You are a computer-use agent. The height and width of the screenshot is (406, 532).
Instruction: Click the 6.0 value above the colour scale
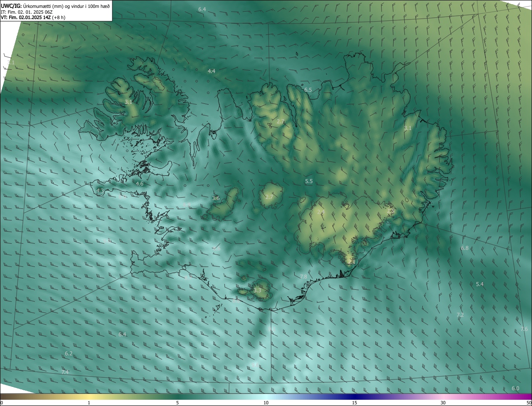point(515,389)
